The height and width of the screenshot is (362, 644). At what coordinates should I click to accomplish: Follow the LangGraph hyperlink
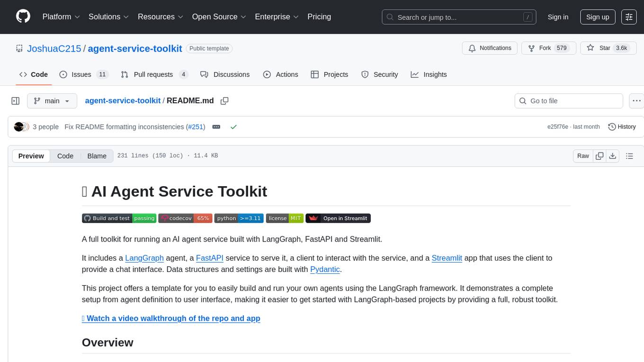point(144,258)
